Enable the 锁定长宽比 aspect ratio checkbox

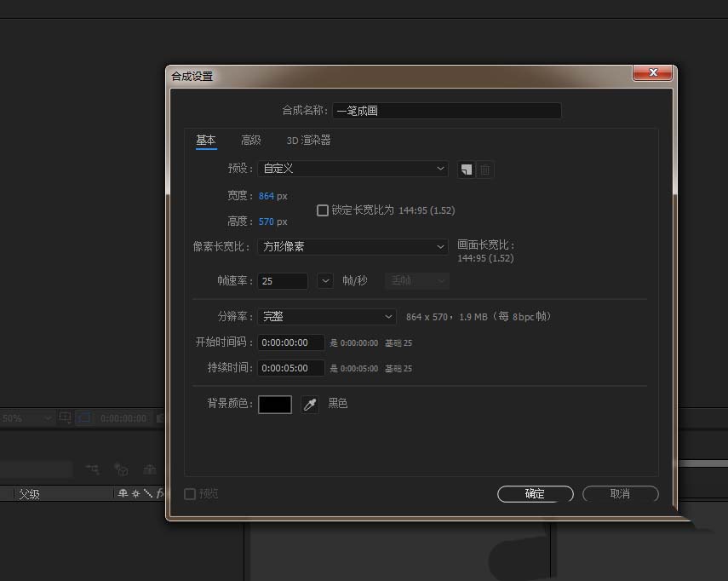click(x=323, y=210)
